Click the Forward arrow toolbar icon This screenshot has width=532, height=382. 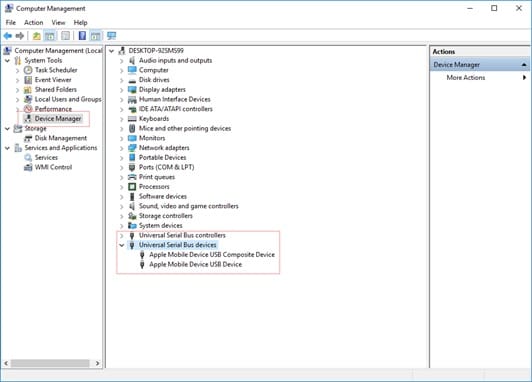[x=20, y=36]
